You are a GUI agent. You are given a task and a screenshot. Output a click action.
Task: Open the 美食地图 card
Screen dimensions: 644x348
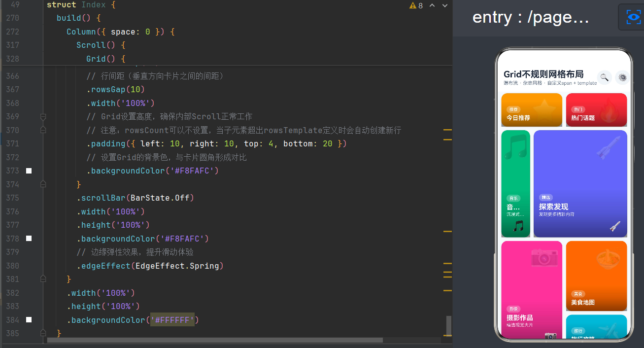click(596, 276)
